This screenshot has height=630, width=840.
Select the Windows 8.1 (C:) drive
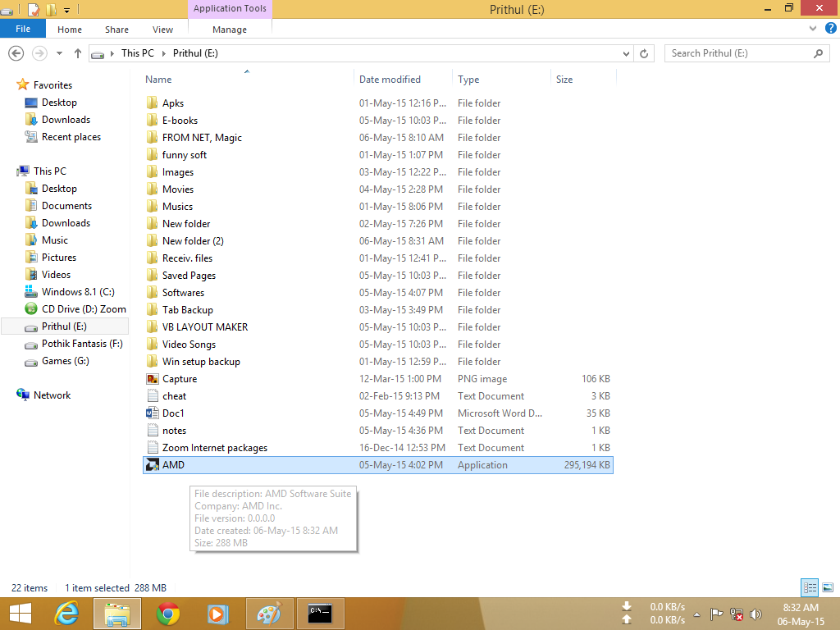coord(78,291)
